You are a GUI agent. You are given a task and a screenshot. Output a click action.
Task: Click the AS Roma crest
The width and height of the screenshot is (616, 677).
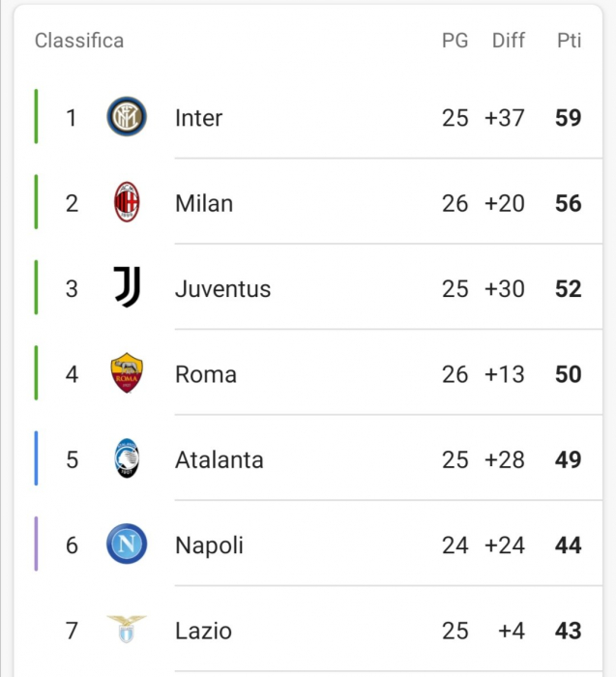[x=127, y=372]
